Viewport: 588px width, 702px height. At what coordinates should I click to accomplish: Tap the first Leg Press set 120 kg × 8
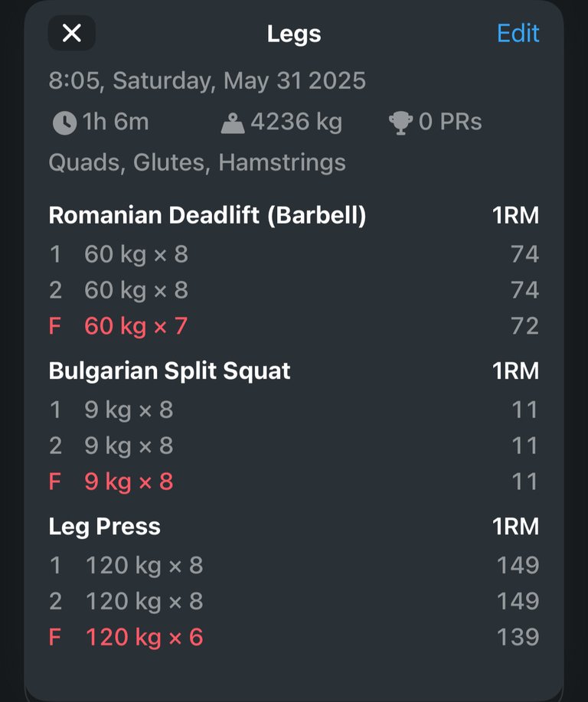tap(294, 565)
